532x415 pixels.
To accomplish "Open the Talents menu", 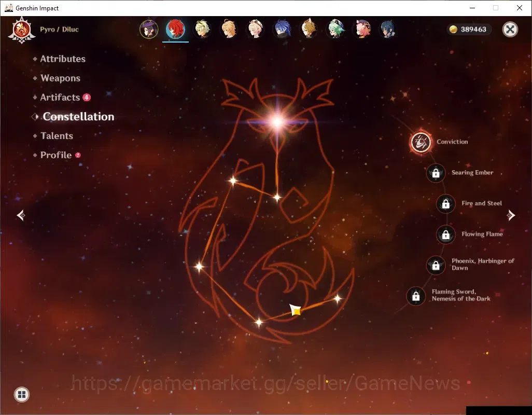I will 57,136.
